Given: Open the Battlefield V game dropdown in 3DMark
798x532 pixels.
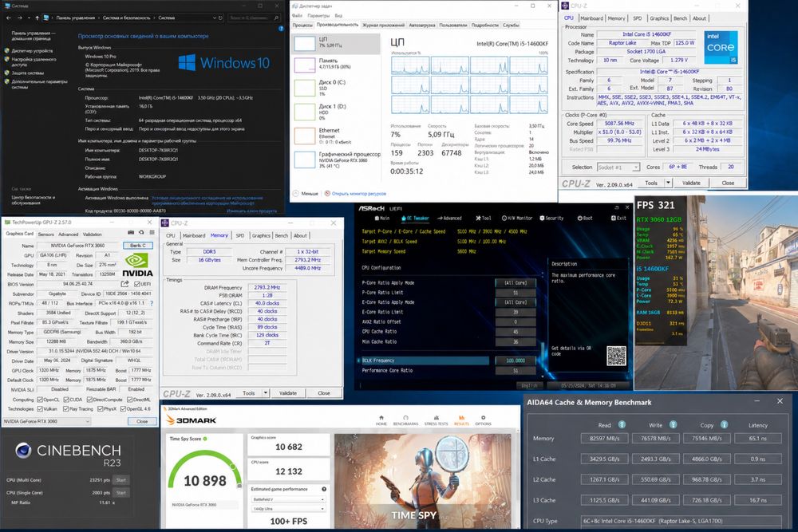Looking at the screenshot, I should click(288, 499).
